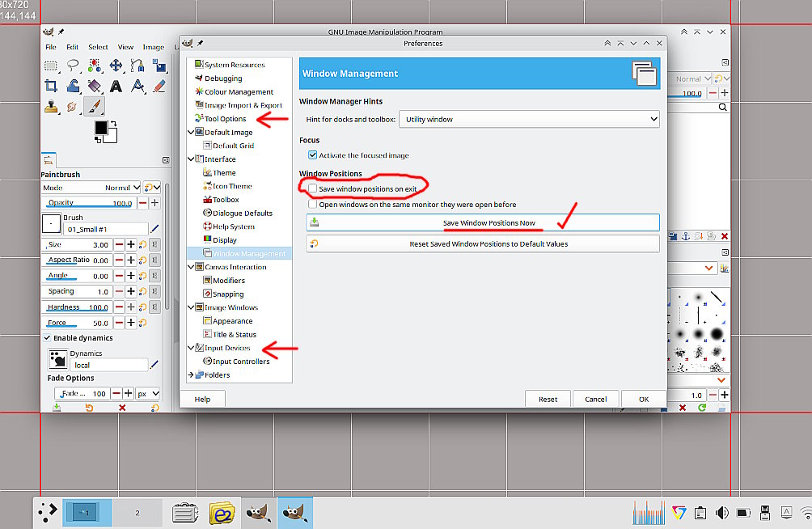Collapse the Input Devices tree node
Screen dimensions: 812x529
point(191,348)
